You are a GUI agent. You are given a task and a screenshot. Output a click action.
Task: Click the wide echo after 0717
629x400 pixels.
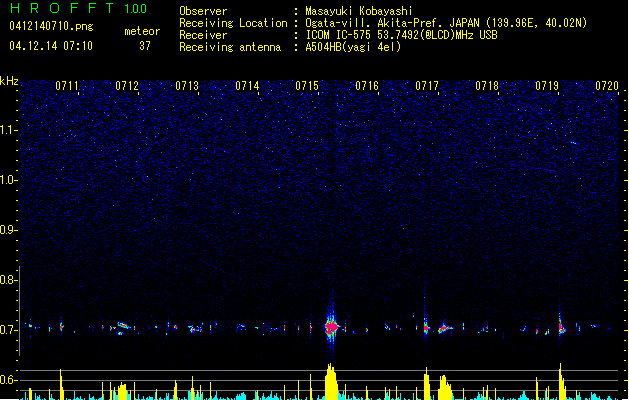coord(444,328)
